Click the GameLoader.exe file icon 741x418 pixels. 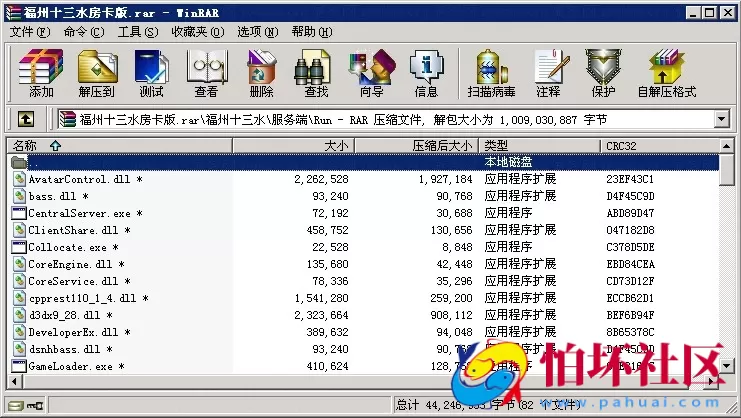19,366
